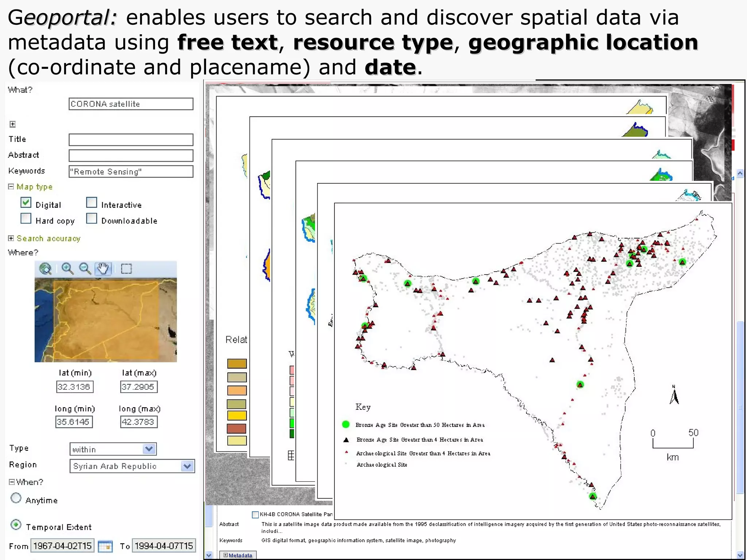Viewport: 747px width, 560px height.
Task: Click the rust red legend swatch
Action: [x=237, y=428]
